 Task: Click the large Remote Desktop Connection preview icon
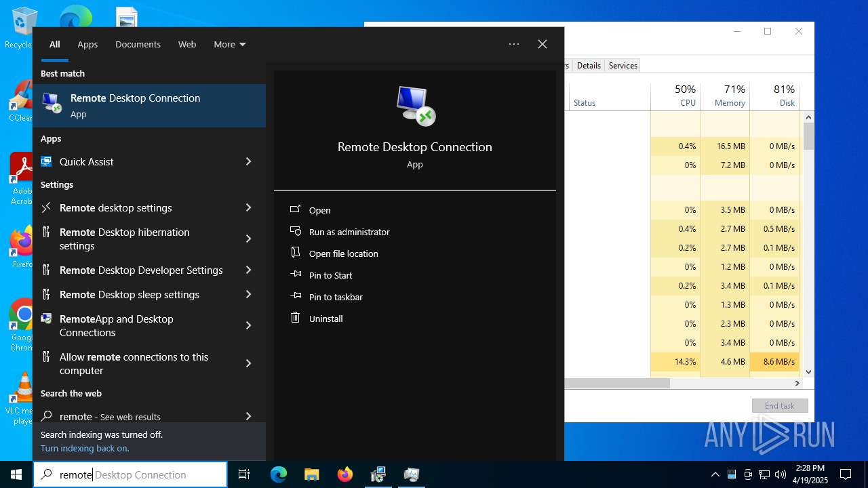click(415, 106)
